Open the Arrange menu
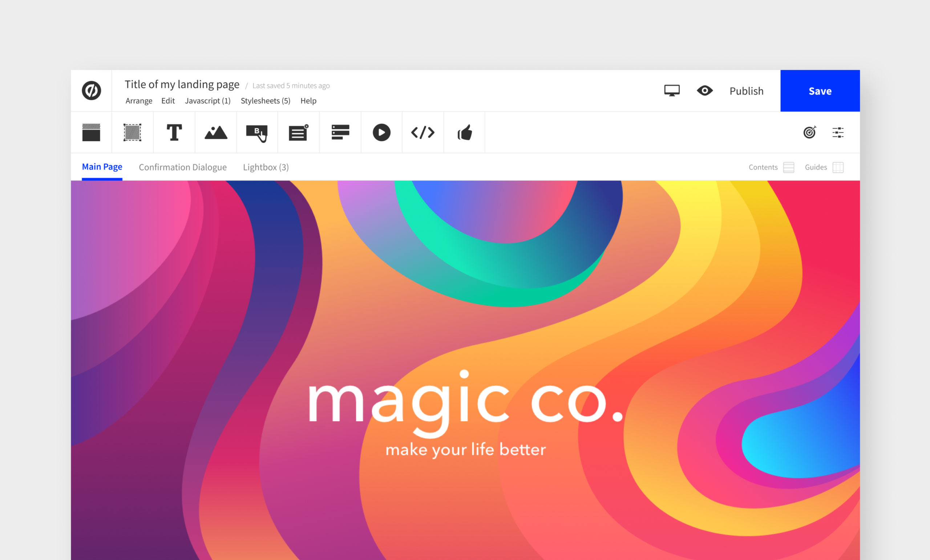The width and height of the screenshot is (930, 560). tap(139, 101)
